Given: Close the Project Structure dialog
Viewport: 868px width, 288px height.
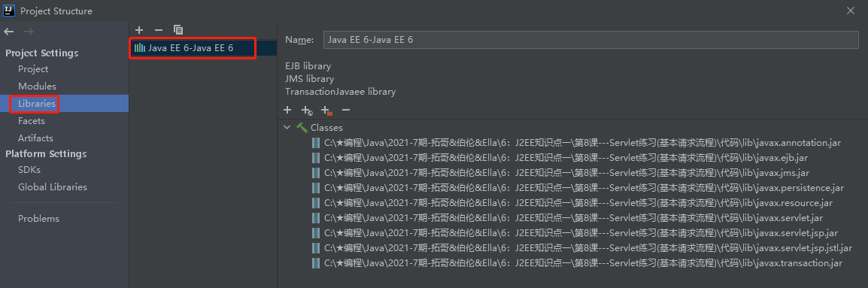Looking at the screenshot, I should click(x=851, y=11).
